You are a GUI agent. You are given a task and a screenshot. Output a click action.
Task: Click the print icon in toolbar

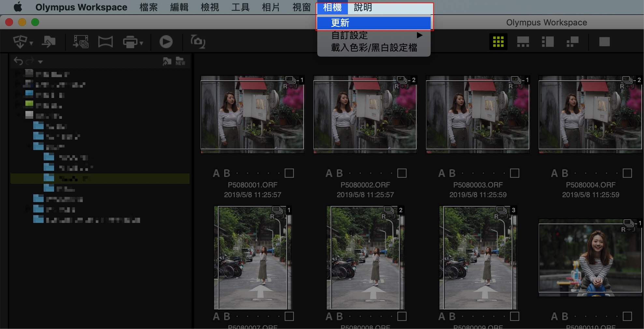[130, 42]
